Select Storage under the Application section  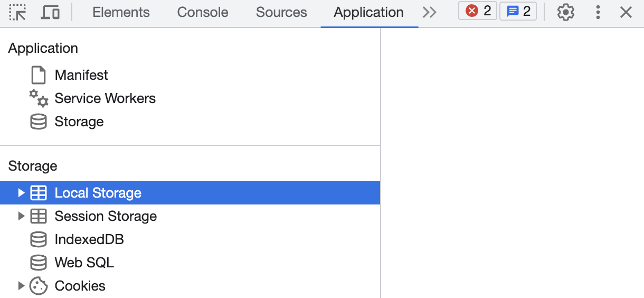pos(79,122)
